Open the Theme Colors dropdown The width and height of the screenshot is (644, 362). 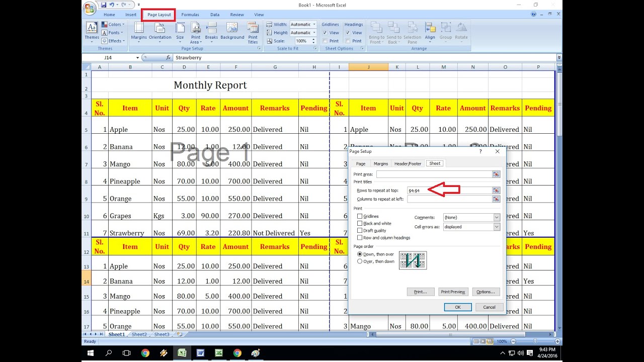113,24
